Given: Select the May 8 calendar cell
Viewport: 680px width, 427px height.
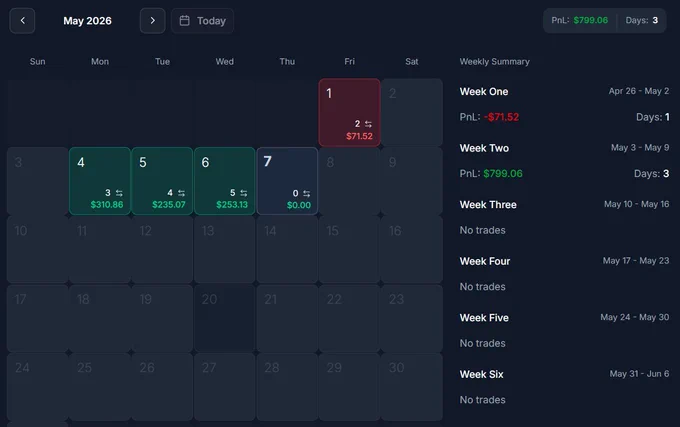Looking at the screenshot, I should (349, 181).
